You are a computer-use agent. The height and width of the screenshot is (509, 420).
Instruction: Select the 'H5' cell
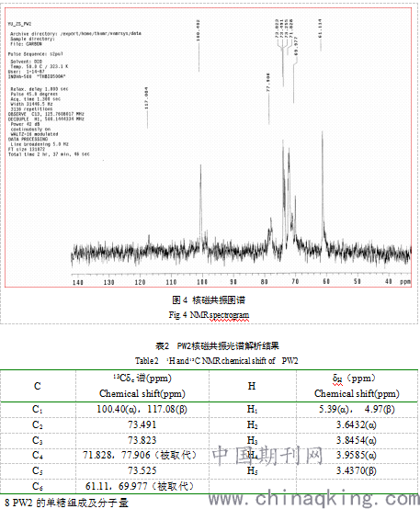(252, 470)
